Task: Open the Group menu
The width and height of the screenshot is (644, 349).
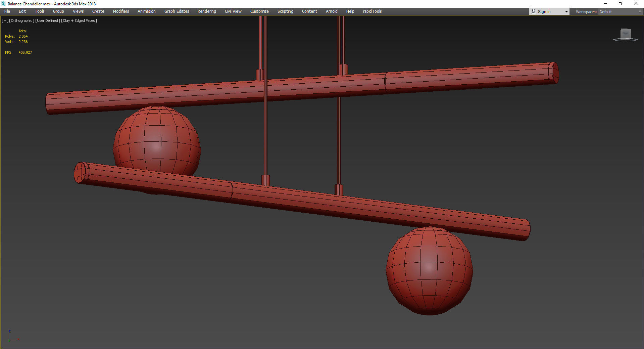Action: pos(58,11)
